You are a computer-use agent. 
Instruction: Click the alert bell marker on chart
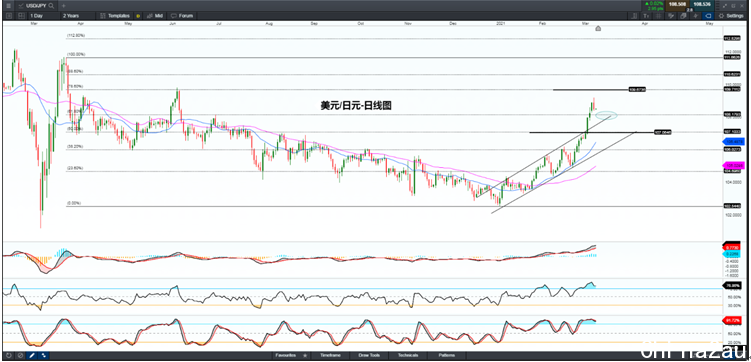tap(598, 29)
